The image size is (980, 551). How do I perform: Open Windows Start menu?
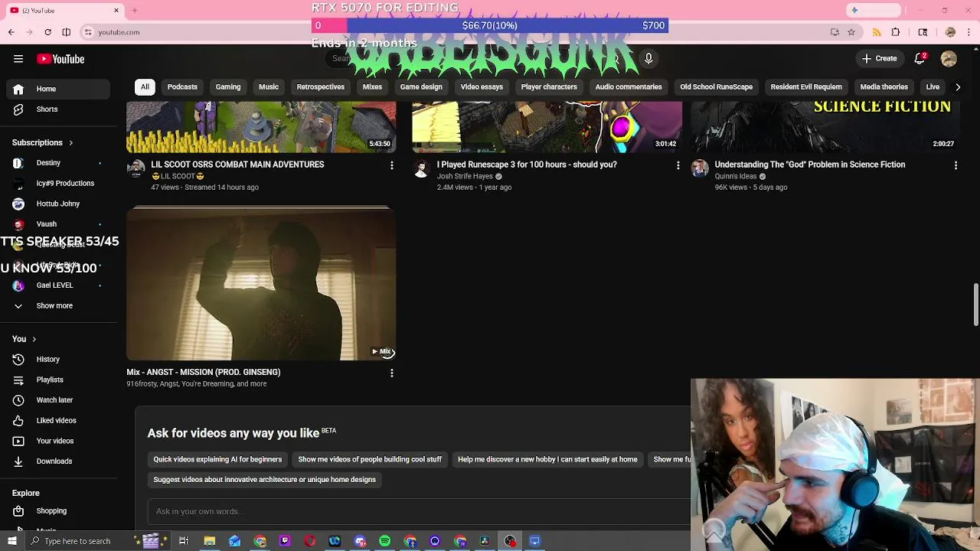(x=12, y=541)
